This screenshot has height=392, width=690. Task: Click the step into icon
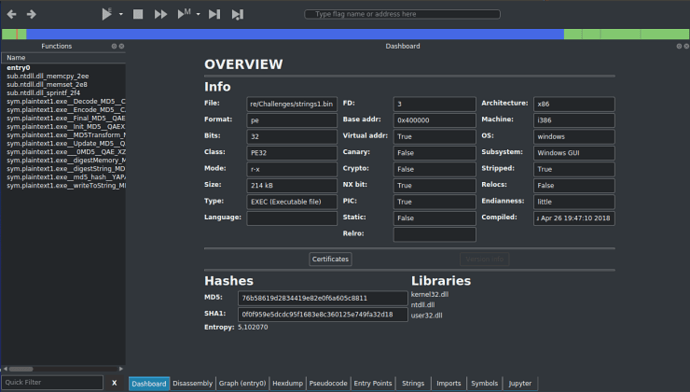[x=214, y=15]
